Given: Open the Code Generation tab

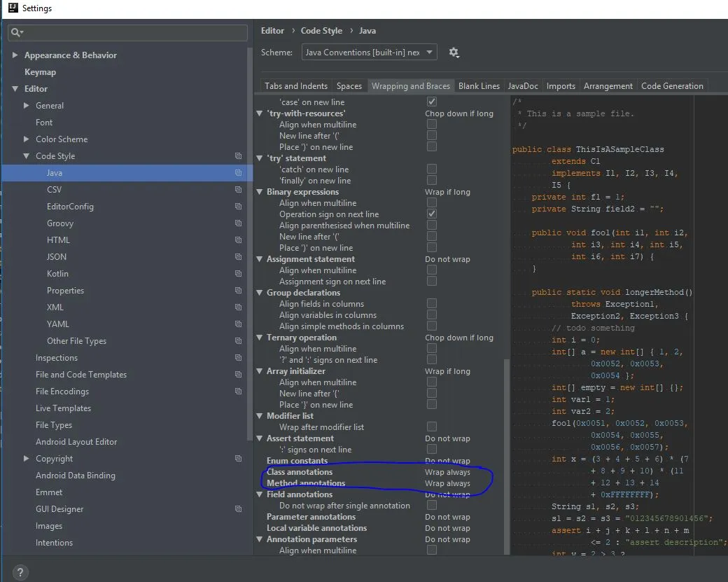Looking at the screenshot, I should (672, 86).
